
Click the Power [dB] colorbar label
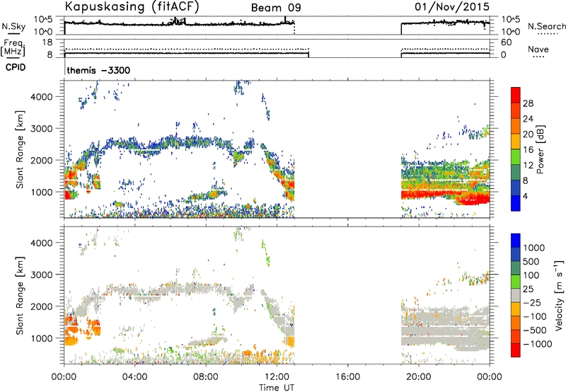click(x=540, y=149)
